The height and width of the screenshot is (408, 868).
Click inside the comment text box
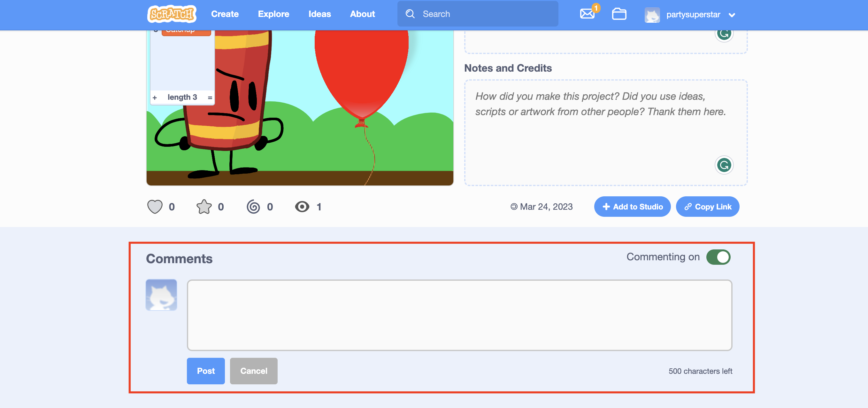(459, 315)
